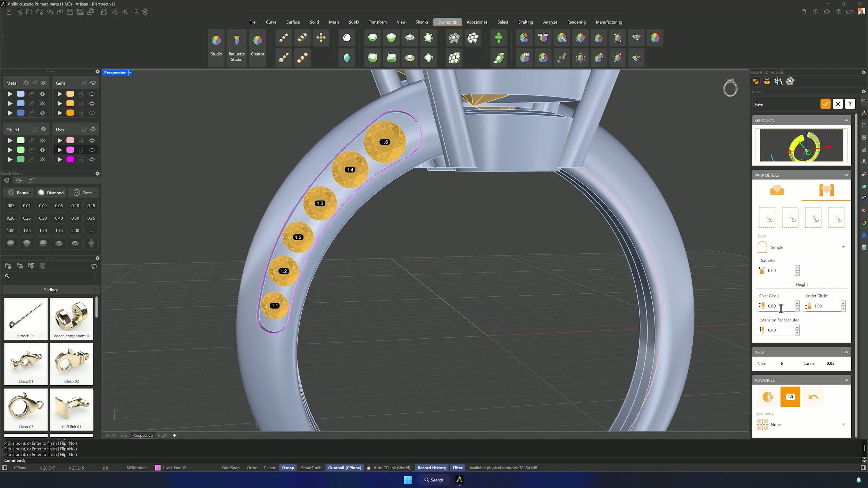
Task: Toggle Grid Snap in the status bar
Action: click(x=231, y=468)
